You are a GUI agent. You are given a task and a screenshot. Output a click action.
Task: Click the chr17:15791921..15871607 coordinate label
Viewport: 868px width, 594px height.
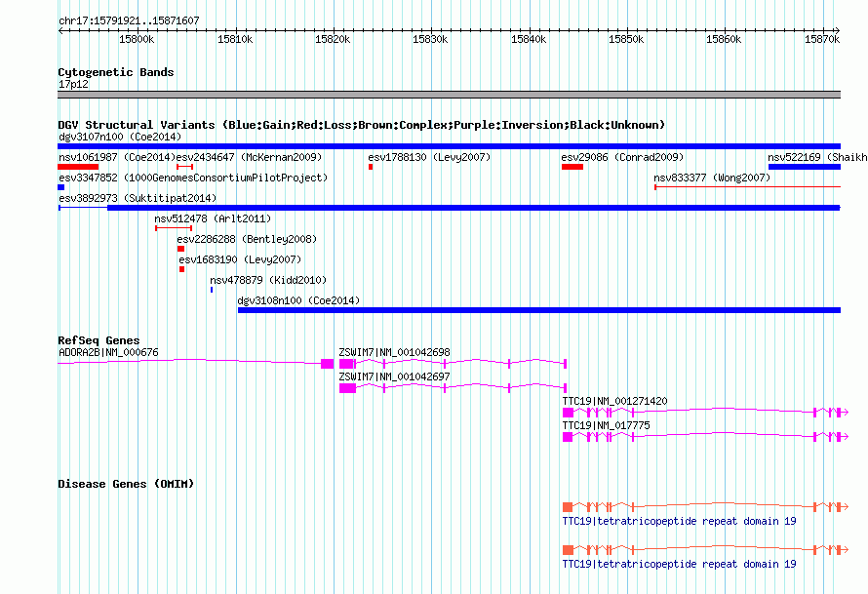tap(129, 20)
